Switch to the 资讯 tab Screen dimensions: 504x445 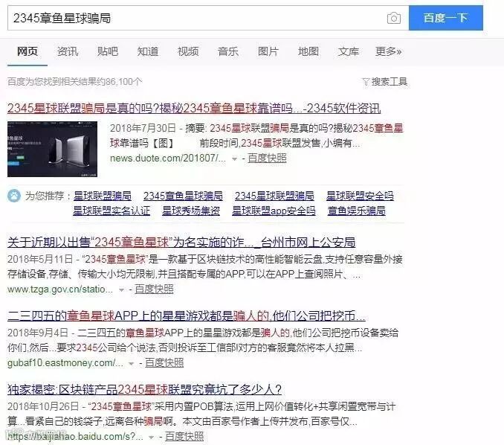(x=68, y=51)
